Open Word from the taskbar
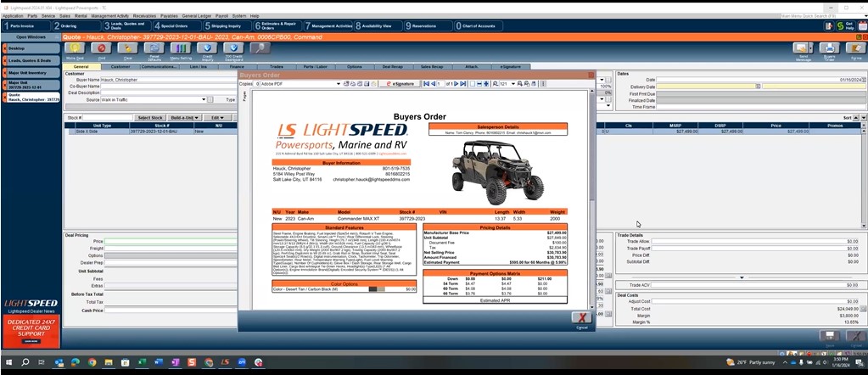Viewport: 868px width, 375px height. 159,362
